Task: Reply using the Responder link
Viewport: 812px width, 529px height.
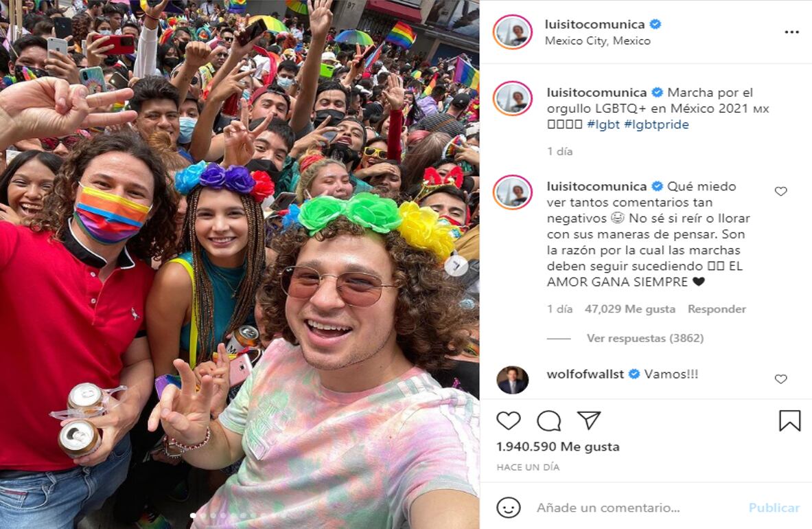Action: point(717,308)
